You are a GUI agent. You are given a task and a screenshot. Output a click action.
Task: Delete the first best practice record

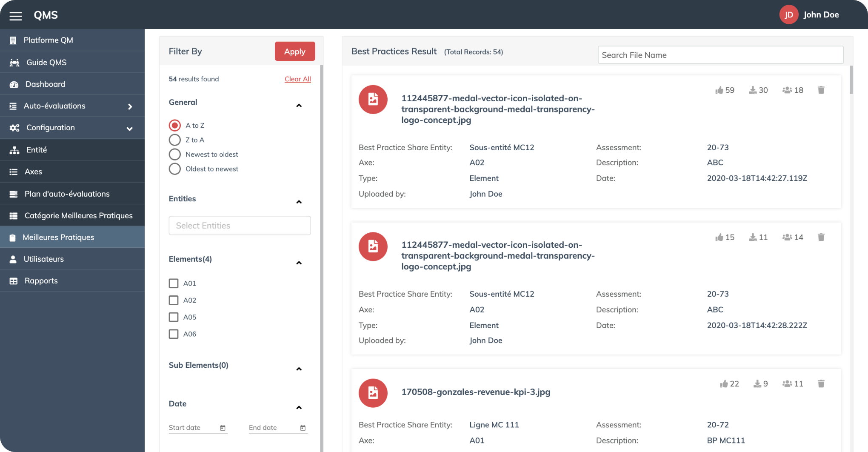tap(821, 90)
